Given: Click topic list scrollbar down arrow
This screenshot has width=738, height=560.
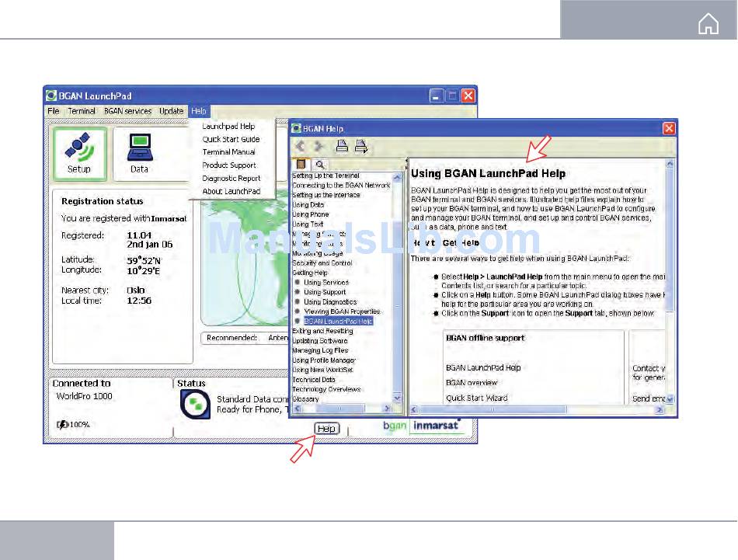Looking at the screenshot, I should click(397, 398).
